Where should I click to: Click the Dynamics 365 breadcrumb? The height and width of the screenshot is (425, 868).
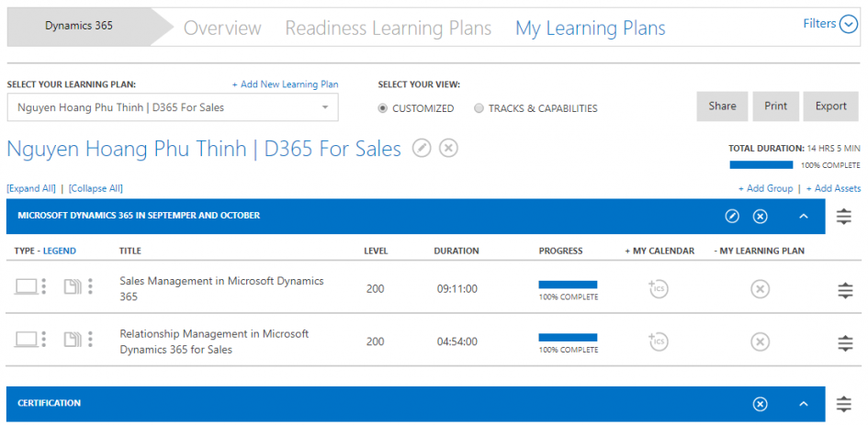point(79,26)
